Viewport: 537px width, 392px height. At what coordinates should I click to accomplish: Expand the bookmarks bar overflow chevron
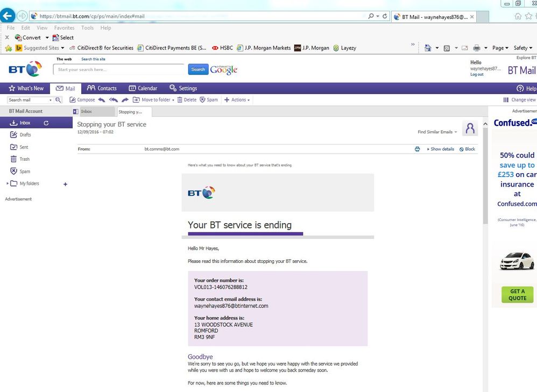click(x=413, y=44)
